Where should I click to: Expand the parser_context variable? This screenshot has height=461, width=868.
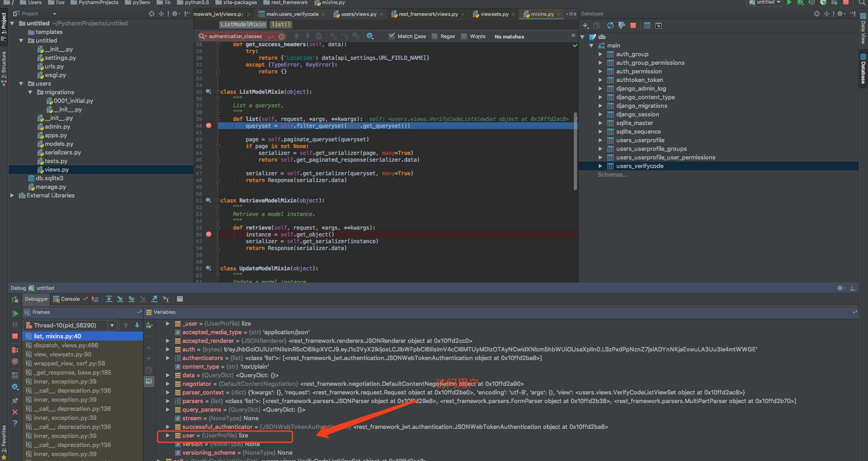pos(168,392)
